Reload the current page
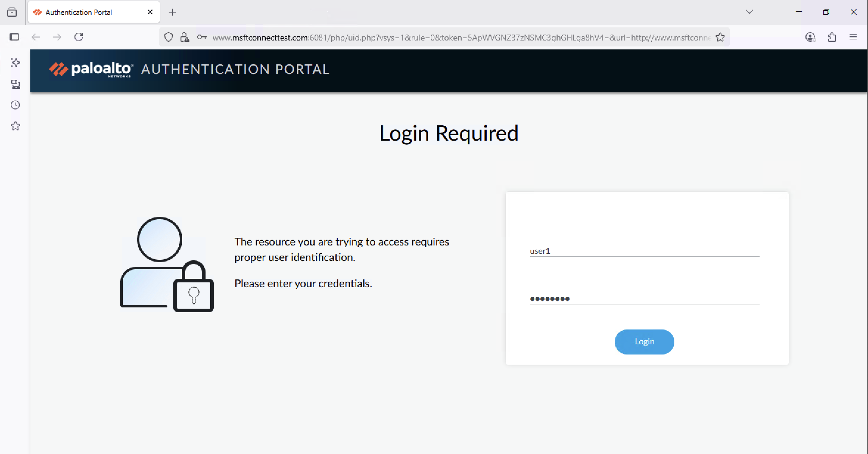Image resolution: width=868 pixels, height=454 pixels. click(79, 37)
